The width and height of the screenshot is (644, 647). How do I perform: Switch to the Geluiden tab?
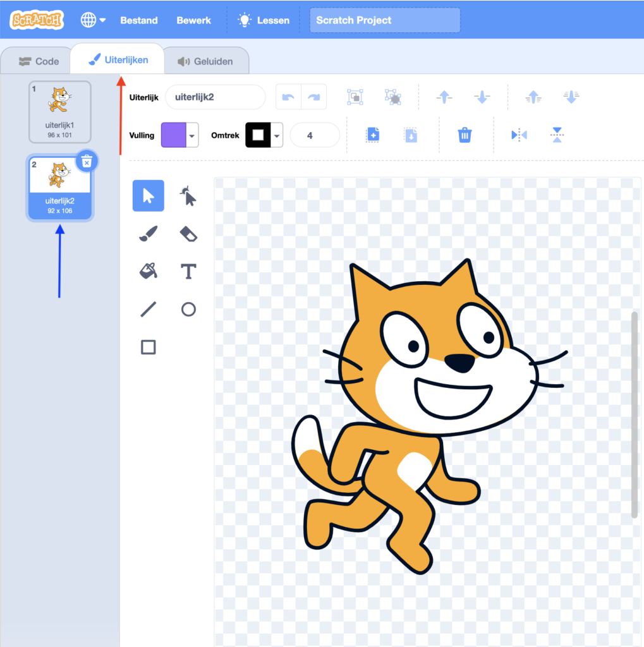point(205,61)
